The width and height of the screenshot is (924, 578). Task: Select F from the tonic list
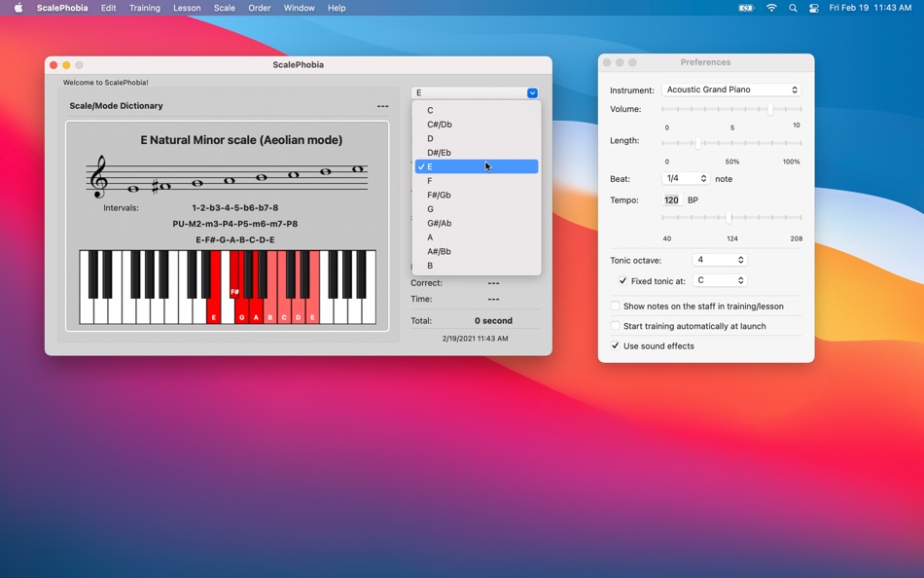(477, 181)
